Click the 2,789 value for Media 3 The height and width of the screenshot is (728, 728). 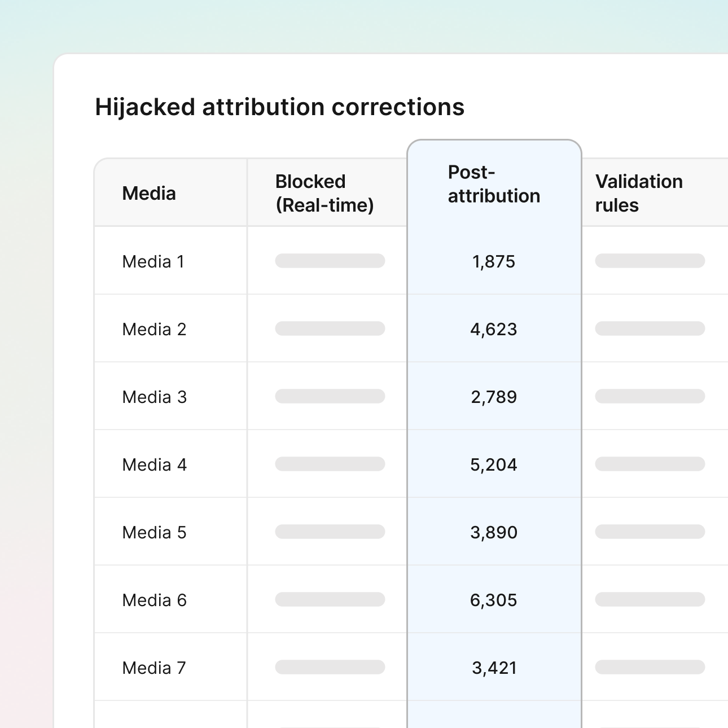coord(494,397)
